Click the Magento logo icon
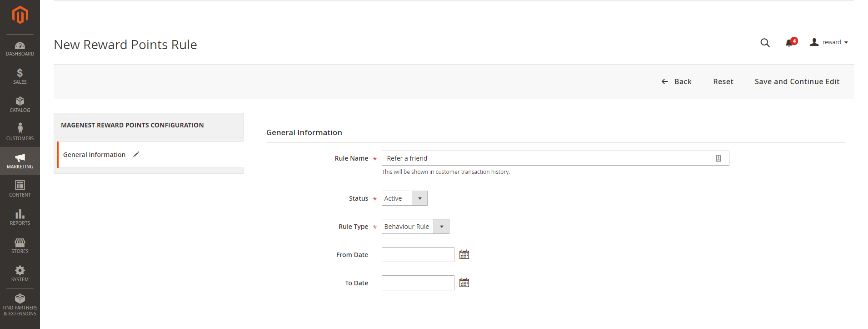Image resolution: width=868 pixels, height=329 pixels. click(20, 15)
